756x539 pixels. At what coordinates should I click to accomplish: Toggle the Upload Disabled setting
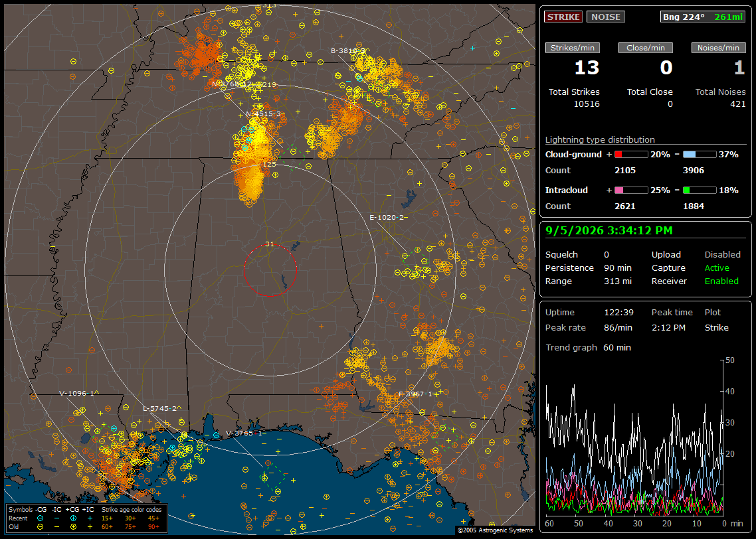(x=722, y=254)
